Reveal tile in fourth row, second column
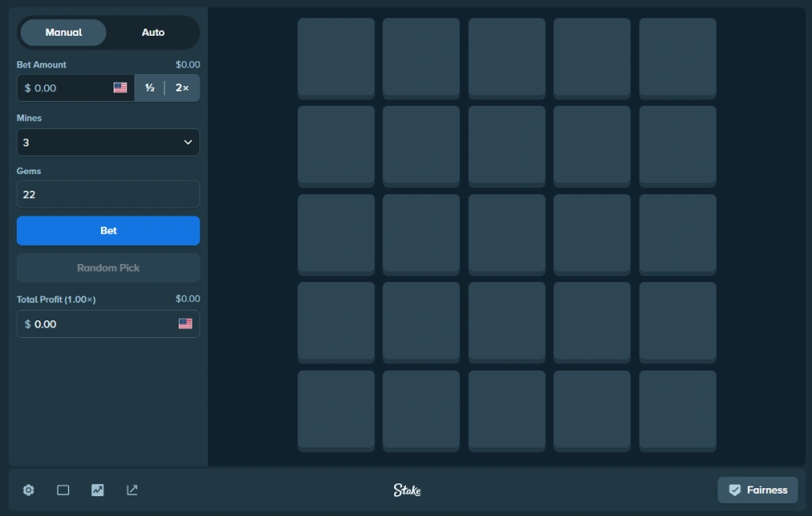This screenshot has height=516, width=812. [421, 323]
